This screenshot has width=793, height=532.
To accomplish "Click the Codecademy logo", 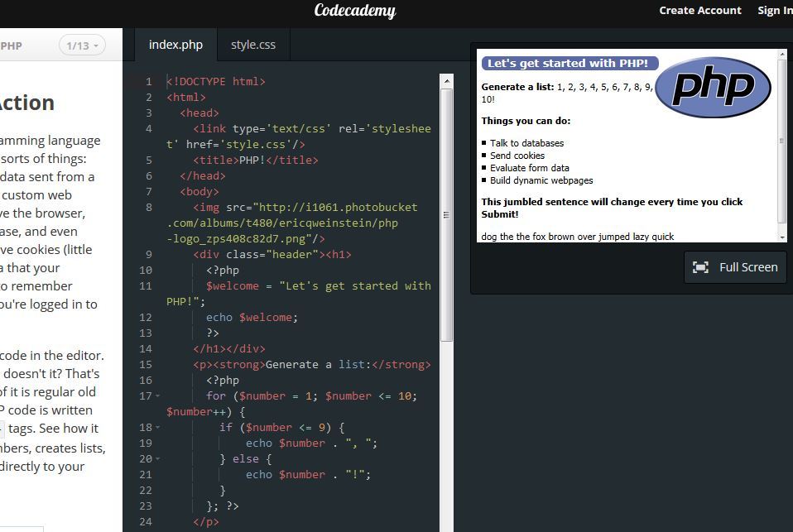I will point(354,11).
